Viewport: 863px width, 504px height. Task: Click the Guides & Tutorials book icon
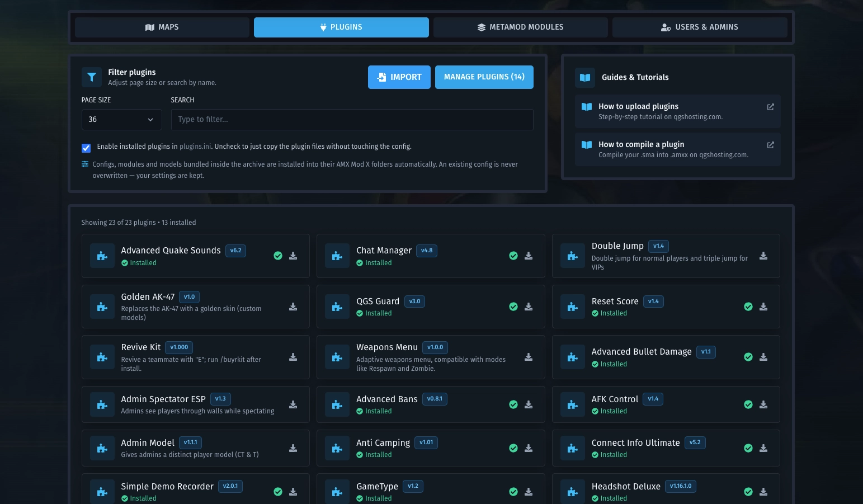tap(585, 77)
